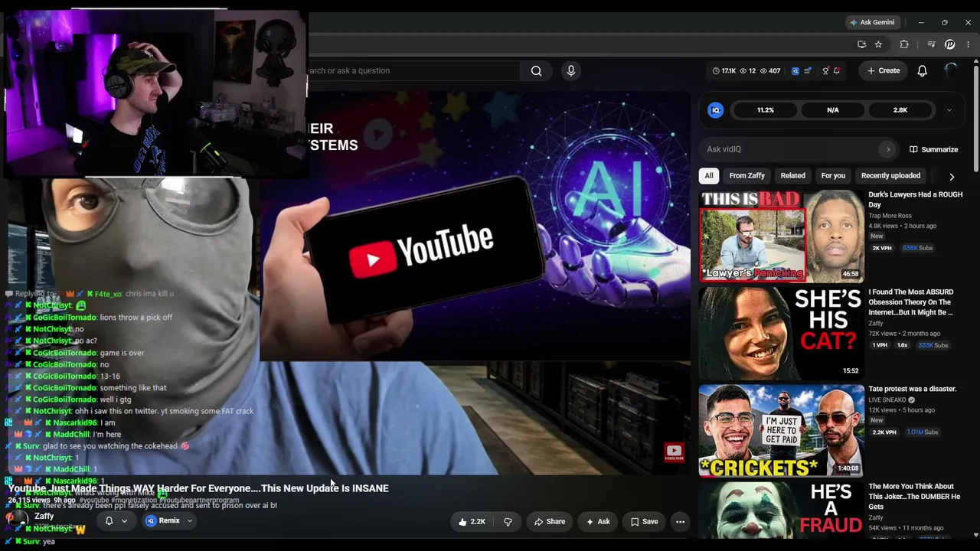Open the 'SHE'S HIS CAT?' video thumbnail
The height and width of the screenshot is (551, 980).
pyautogui.click(x=781, y=334)
